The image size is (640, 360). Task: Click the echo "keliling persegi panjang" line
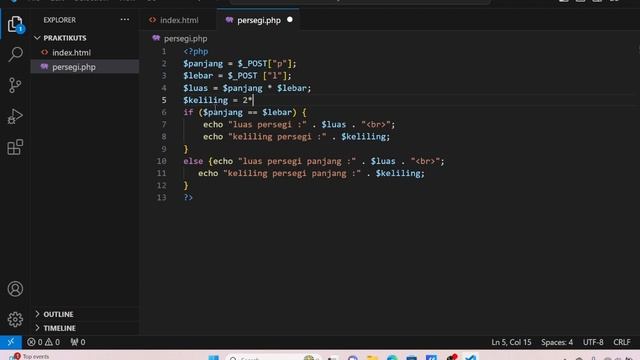[x=311, y=173]
